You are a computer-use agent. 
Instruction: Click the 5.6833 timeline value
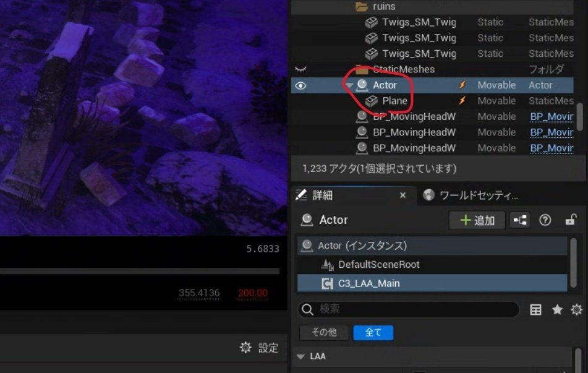(x=263, y=249)
